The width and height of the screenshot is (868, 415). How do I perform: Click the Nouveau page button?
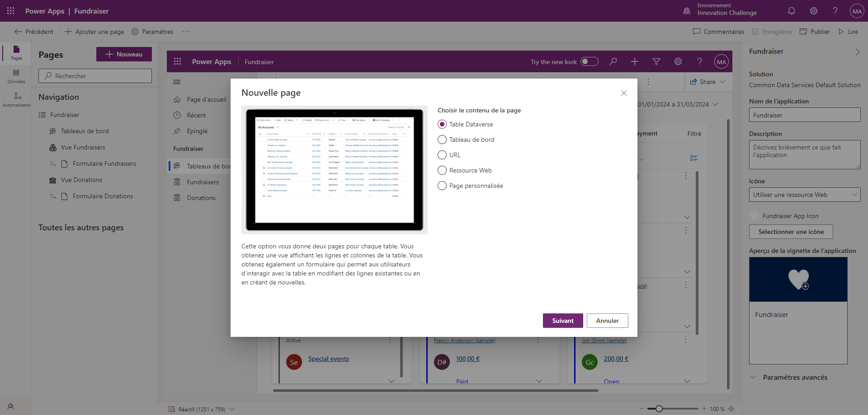click(124, 54)
